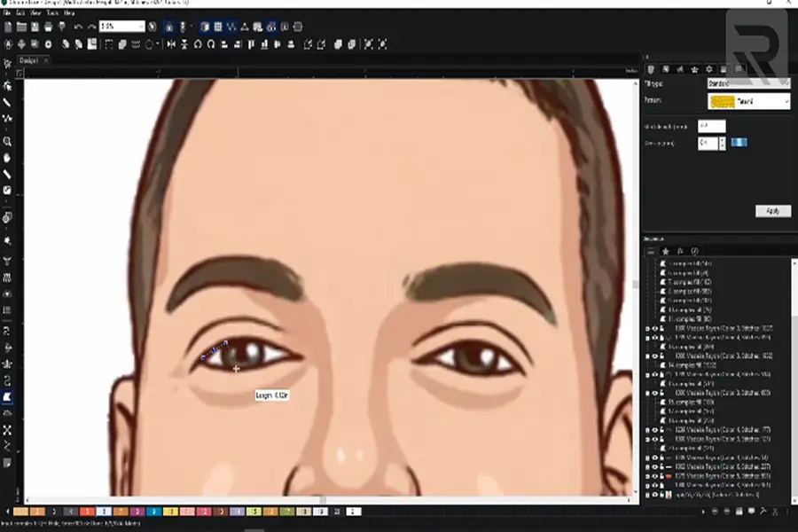Click the Sequence panel scrollbar up arrow
Viewport: 798px width, 532px height.
point(794,262)
